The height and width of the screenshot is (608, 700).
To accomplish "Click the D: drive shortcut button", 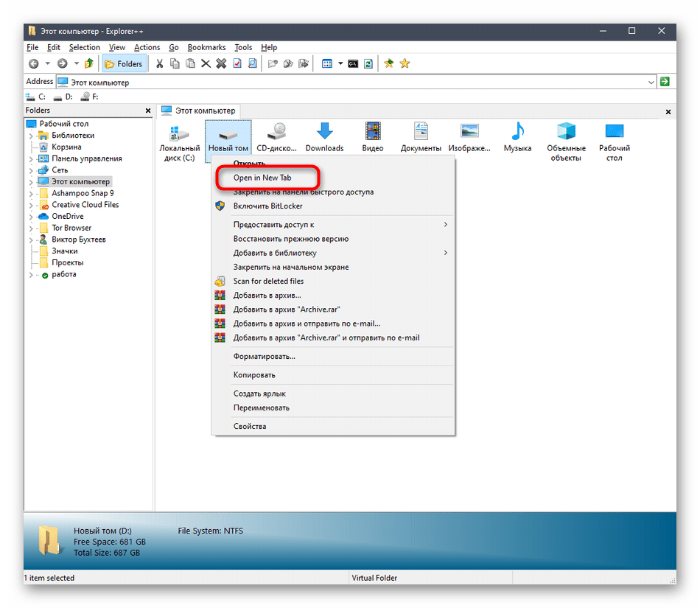I will pos(64,97).
